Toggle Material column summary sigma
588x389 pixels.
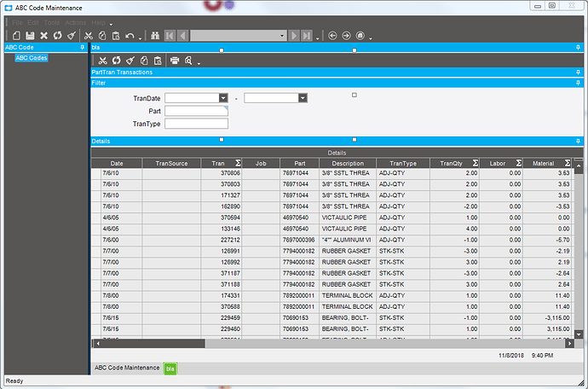click(568, 163)
